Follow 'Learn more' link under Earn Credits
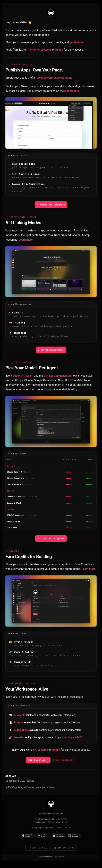This screenshot has width=102, height=868. click(x=89, y=569)
